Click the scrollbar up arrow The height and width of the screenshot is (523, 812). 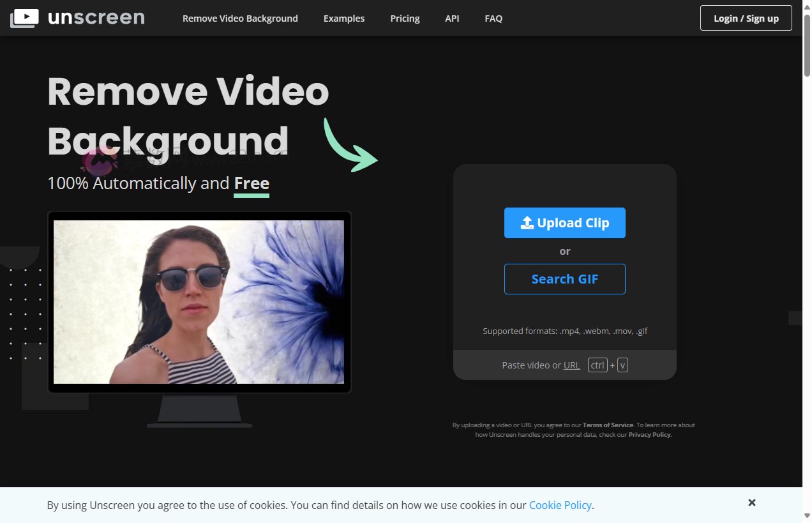(x=807, y=4)
